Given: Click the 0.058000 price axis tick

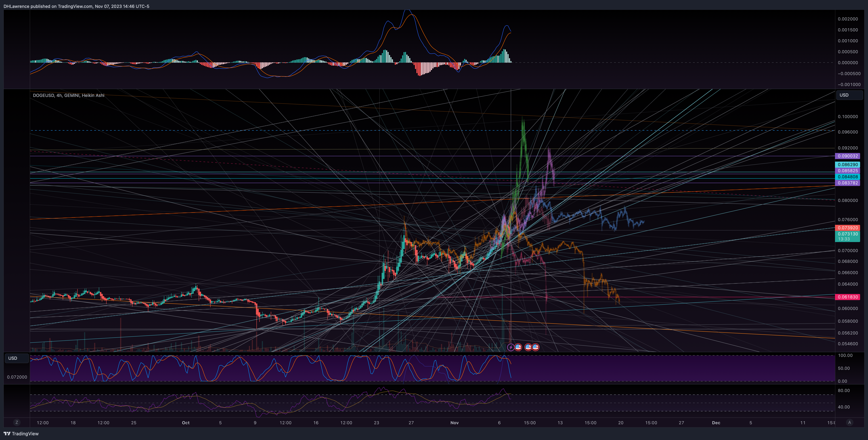Looking at the screenshot, I should pos(848,321).
